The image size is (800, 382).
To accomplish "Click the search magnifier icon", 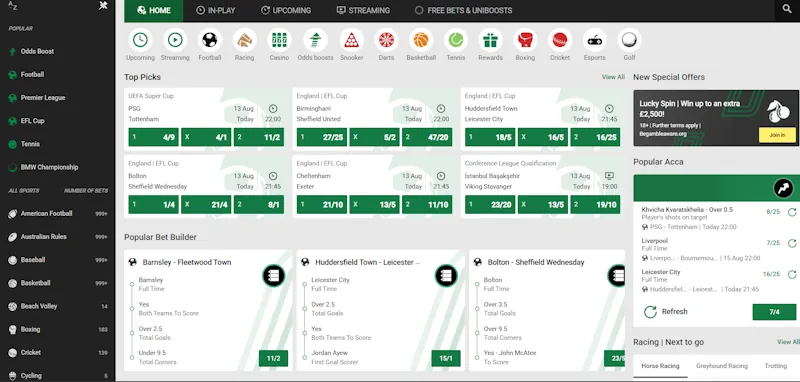I will pyautogui.click(x=787, y=9).
